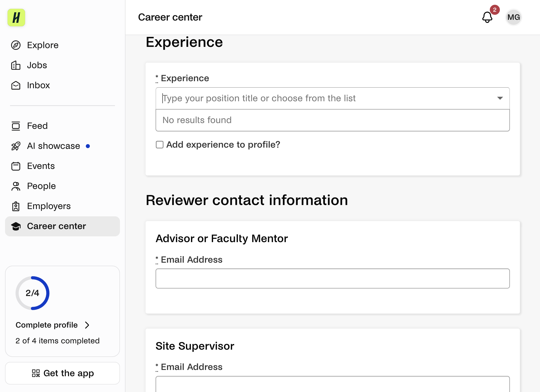Screen dimensions: 540x392
Task: Click the Add experience to profile label
Action: pyautogui.click(x=223, y=145)
